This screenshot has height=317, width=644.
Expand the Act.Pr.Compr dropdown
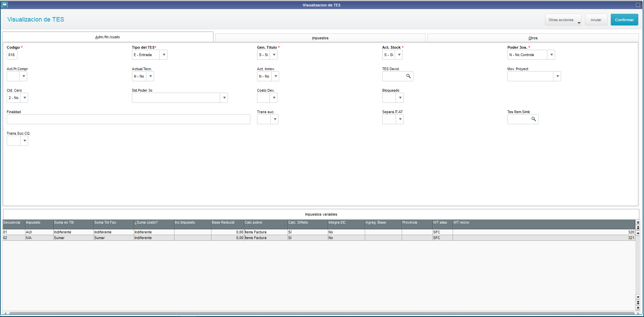23,76
